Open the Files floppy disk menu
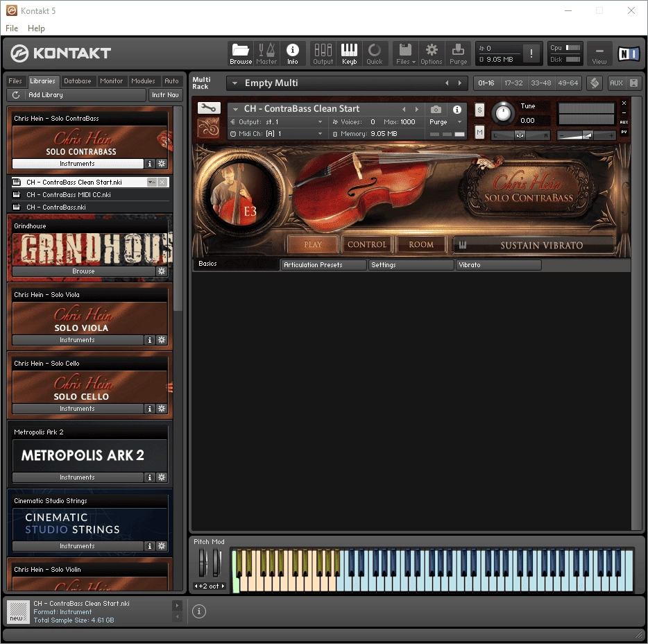This screenshot has height=644, width=648. click(x=405, y=53)
